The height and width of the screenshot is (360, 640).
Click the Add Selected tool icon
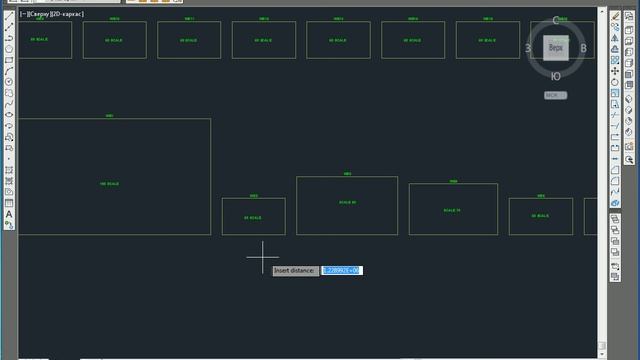(x=9, y=225)
